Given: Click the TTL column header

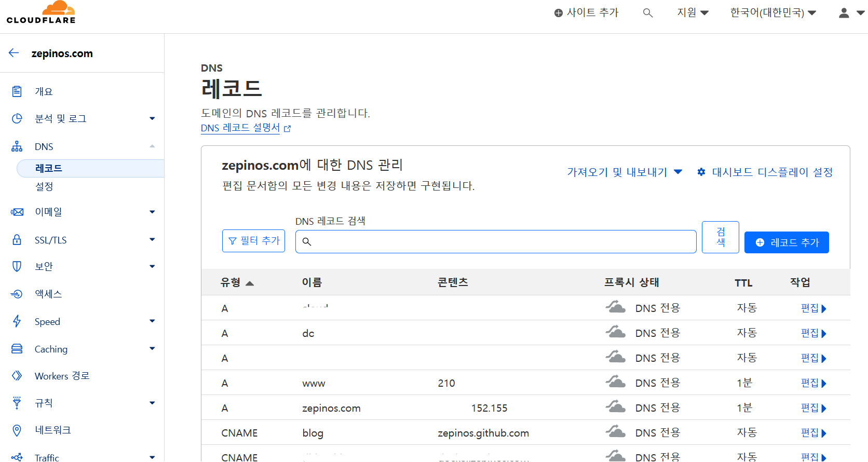Looking at the screenshot, I should coord(743,283).
